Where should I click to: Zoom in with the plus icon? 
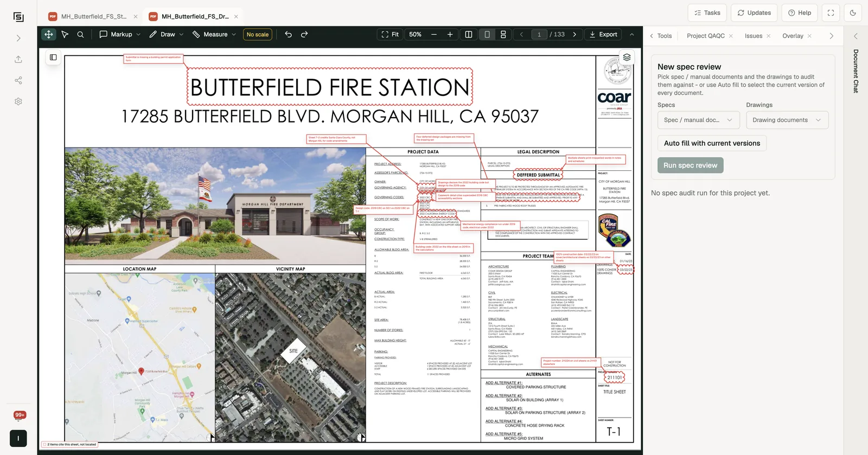coord(450,34)
